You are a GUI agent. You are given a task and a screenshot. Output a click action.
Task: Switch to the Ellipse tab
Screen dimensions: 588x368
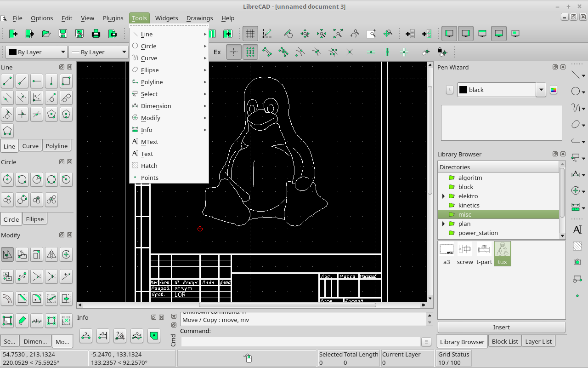35,219
